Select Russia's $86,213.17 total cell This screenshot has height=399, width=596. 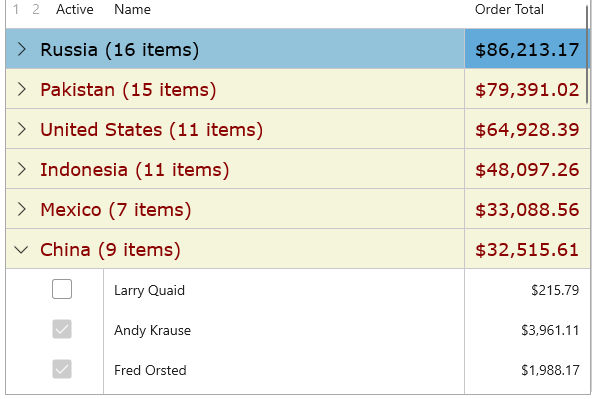pyautogui.click(x=527, y=49)
